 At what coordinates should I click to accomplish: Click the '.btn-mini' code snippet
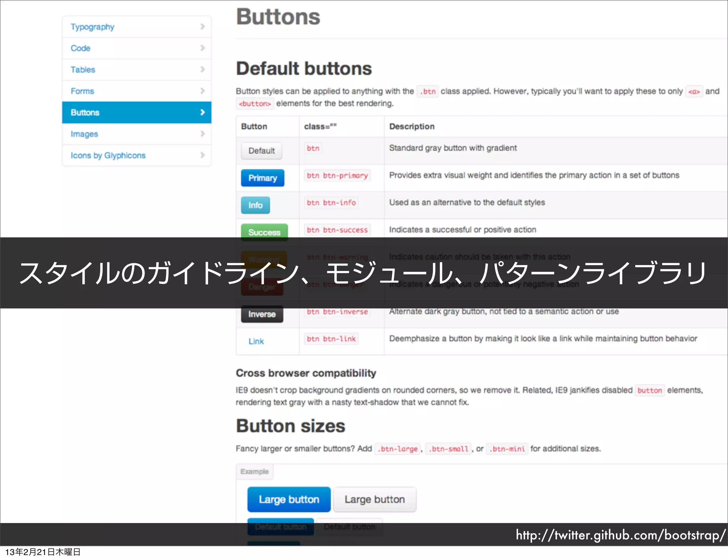[507, 449]
